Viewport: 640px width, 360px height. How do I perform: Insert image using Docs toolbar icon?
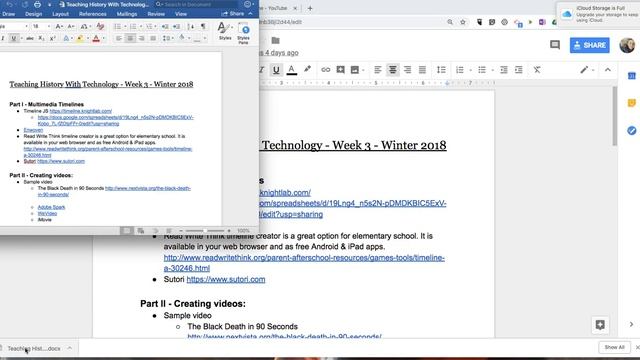coord(355,70)
